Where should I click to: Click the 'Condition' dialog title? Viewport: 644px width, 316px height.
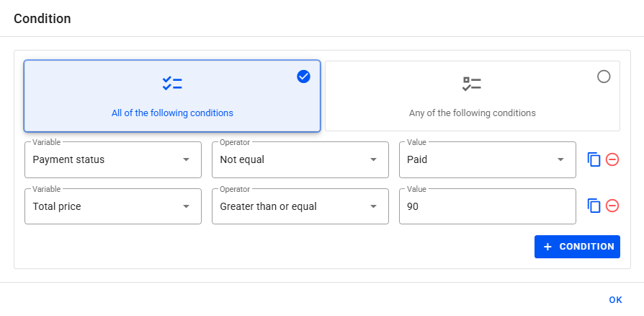coord(43,19)
